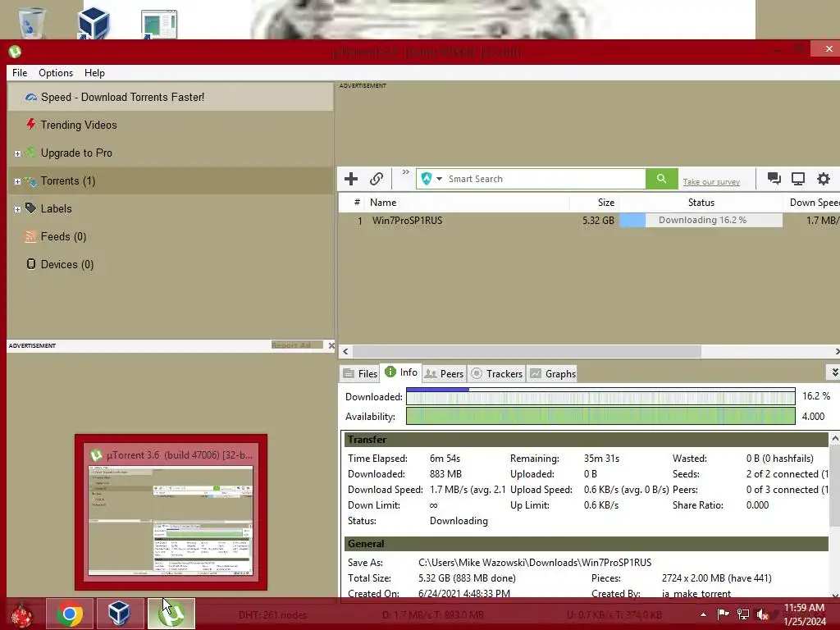Open preferences via gear icon
Image resolution: width=840 pixels, height=630 pixels.
[x=824, y=178]
